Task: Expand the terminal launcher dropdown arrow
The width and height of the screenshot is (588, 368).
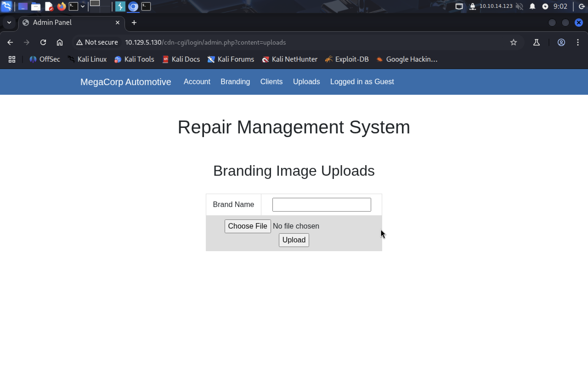Action: [83, 6]
